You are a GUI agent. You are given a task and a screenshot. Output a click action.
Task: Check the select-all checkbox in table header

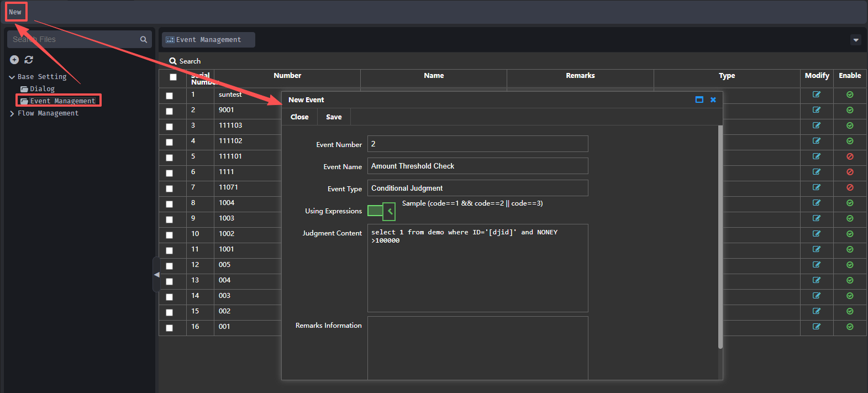173,77
